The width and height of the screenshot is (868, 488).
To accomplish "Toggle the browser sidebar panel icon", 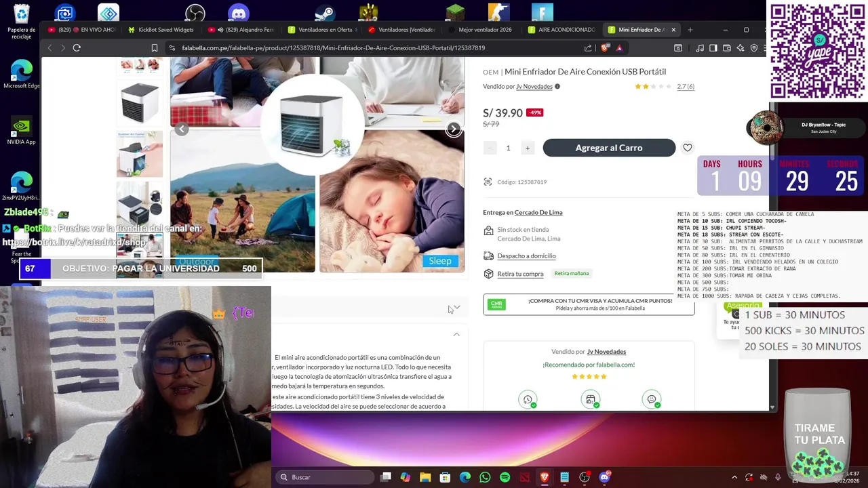I will [x=713, y=48].
